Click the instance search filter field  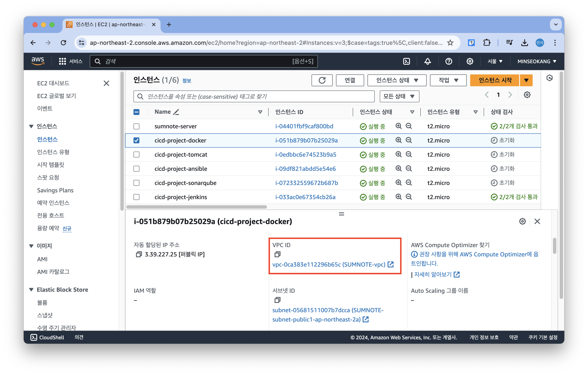click(x=254, y=97)
